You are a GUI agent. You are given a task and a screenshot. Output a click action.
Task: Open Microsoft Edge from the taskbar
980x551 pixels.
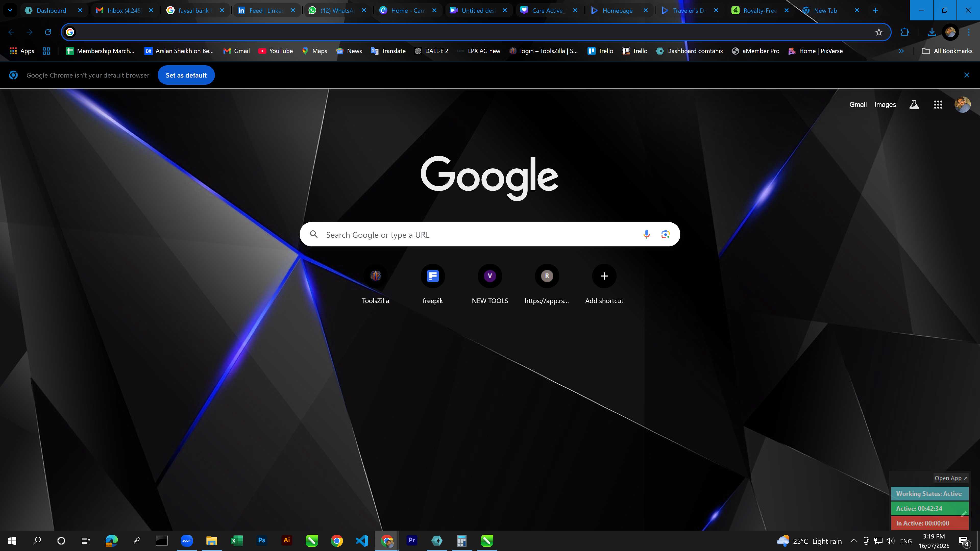click(112, 540)
